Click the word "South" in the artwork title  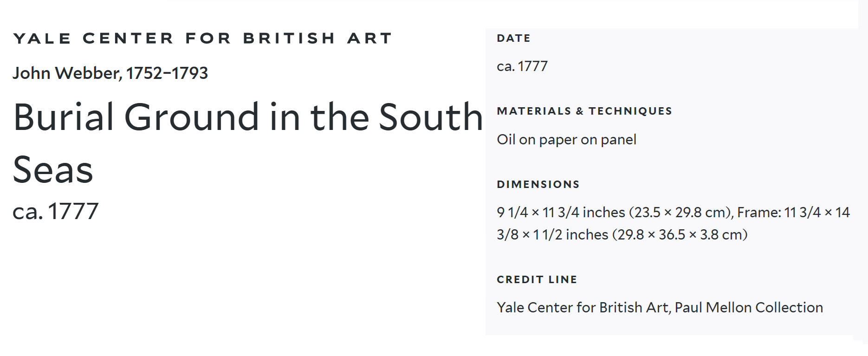[431, 117]
